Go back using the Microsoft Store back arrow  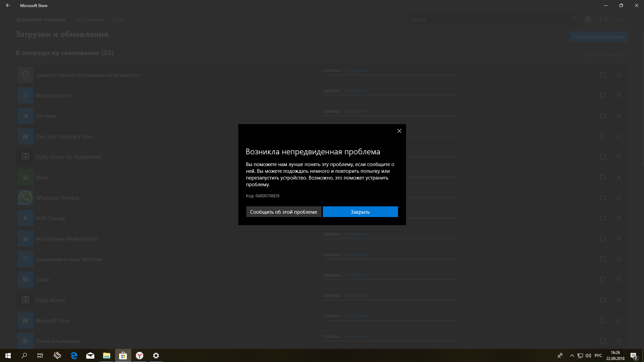point(8,5)
